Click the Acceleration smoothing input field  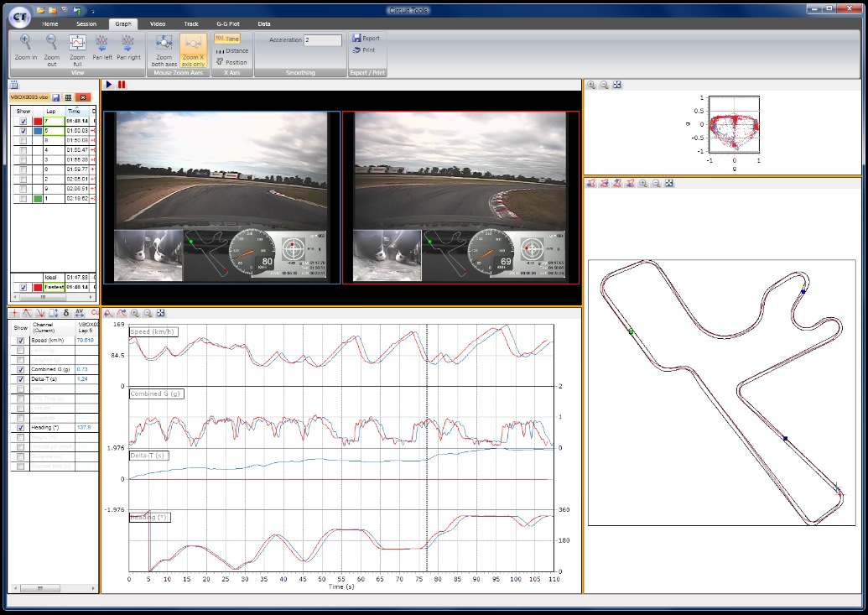[x=322, y=40]
